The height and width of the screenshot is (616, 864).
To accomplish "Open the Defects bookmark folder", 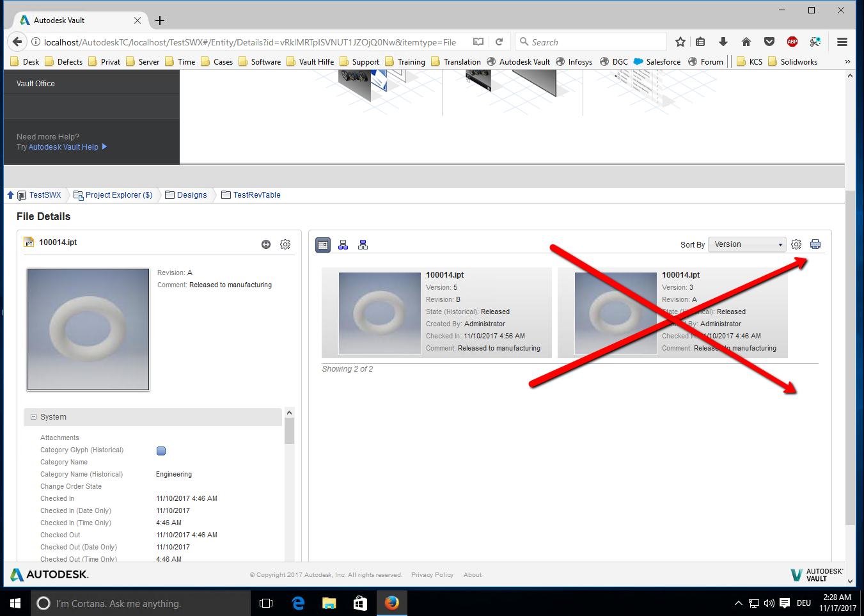I will point(64,62).
